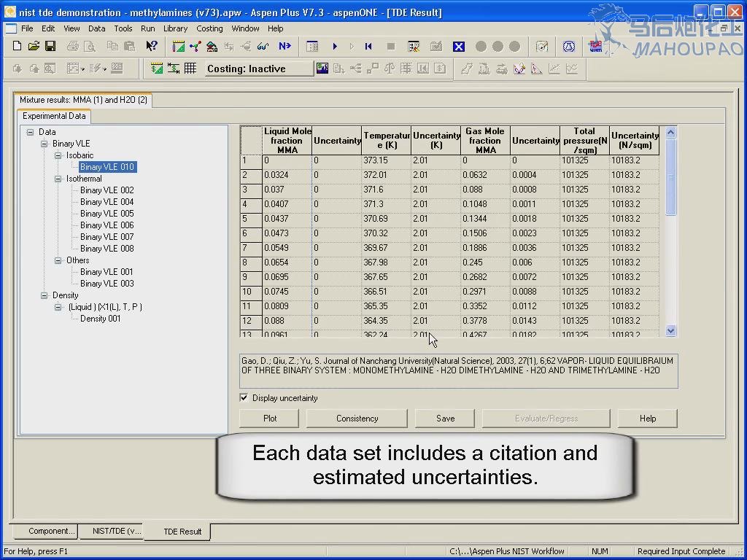Collapse the Isothermal tree group
Screen dimensions: 747x560
tap(58, 179)
